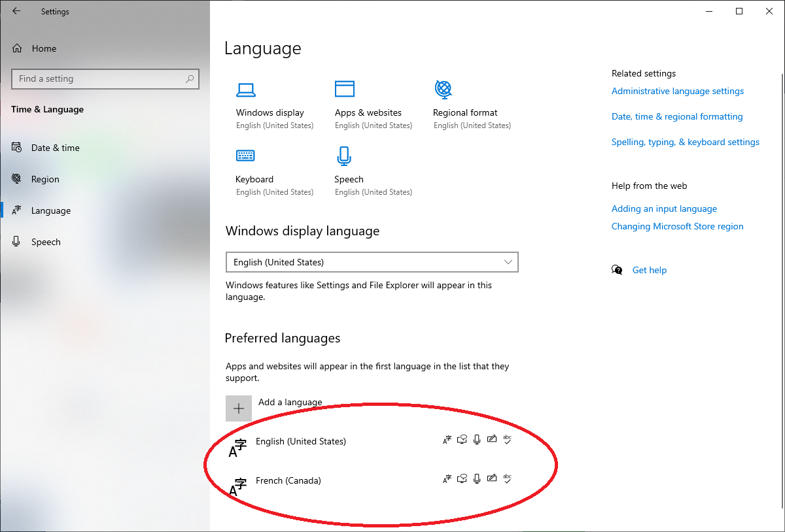This screenshot has height=532, width=785.
Task: Open Spelling, typing, & keyboard settings link
Action: (686, 142)
